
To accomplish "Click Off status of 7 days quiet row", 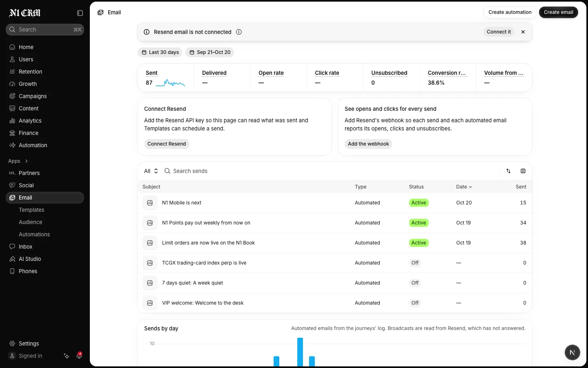I will [415, 283].
